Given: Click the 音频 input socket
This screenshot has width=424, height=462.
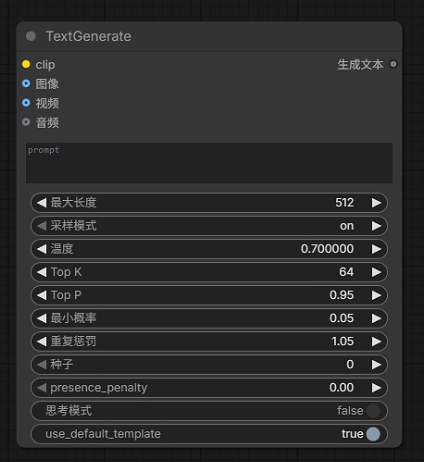Looking at the screenshot, I should [x=26, y=122].
